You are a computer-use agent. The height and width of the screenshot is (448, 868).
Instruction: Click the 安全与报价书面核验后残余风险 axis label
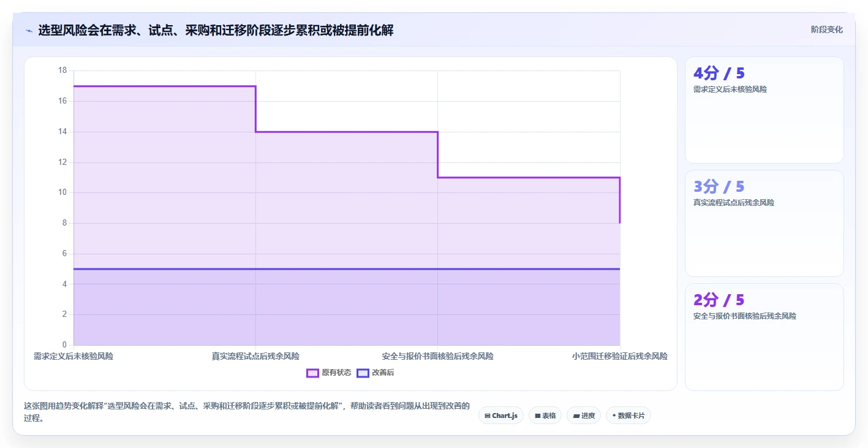point(437,356)
